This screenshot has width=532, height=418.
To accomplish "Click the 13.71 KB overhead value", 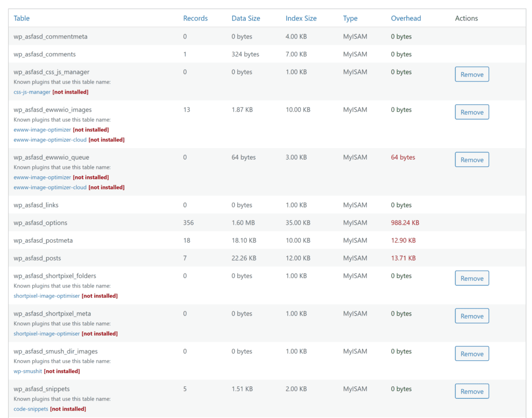I will coord(403,258).
